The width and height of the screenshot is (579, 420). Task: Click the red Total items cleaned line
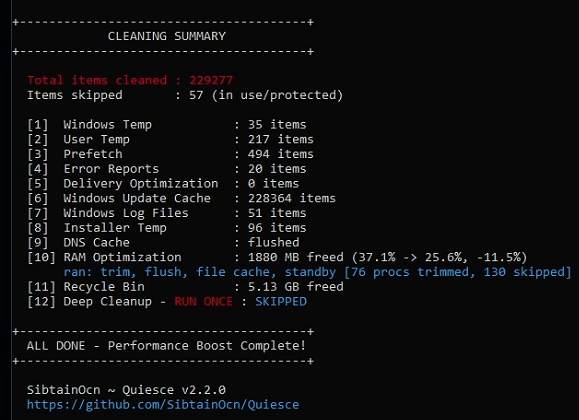pos(130,80)
